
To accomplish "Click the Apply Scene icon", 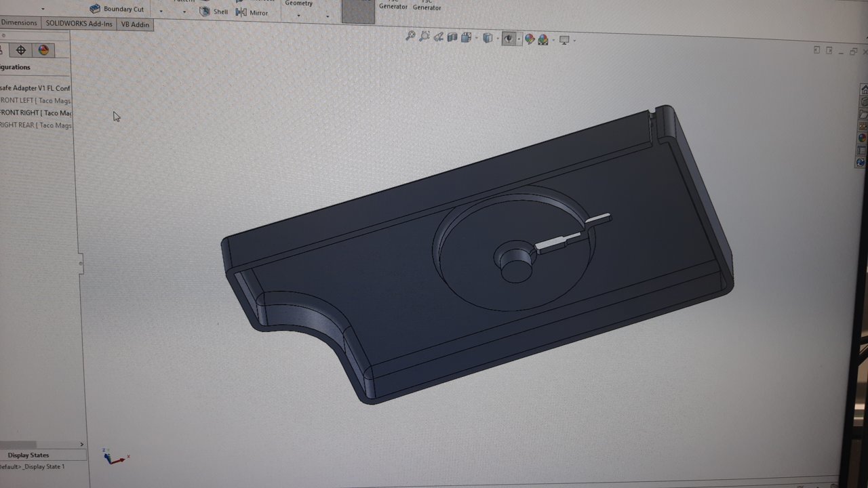I will click(543, 40).
